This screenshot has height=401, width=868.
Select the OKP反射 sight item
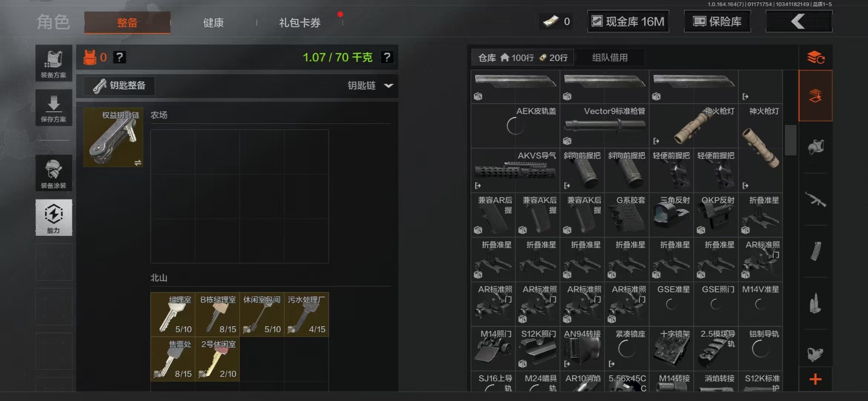click(x=716, y=215)
